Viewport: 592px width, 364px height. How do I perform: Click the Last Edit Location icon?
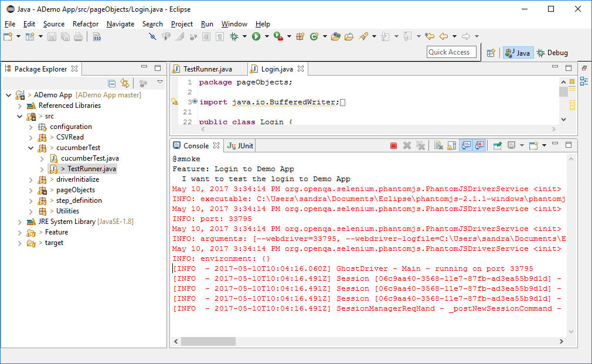[429, 36]
